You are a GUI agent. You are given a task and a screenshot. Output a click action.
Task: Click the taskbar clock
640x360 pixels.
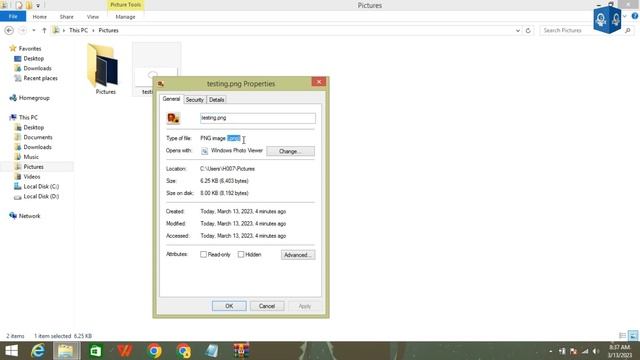[x=620, y=351]
